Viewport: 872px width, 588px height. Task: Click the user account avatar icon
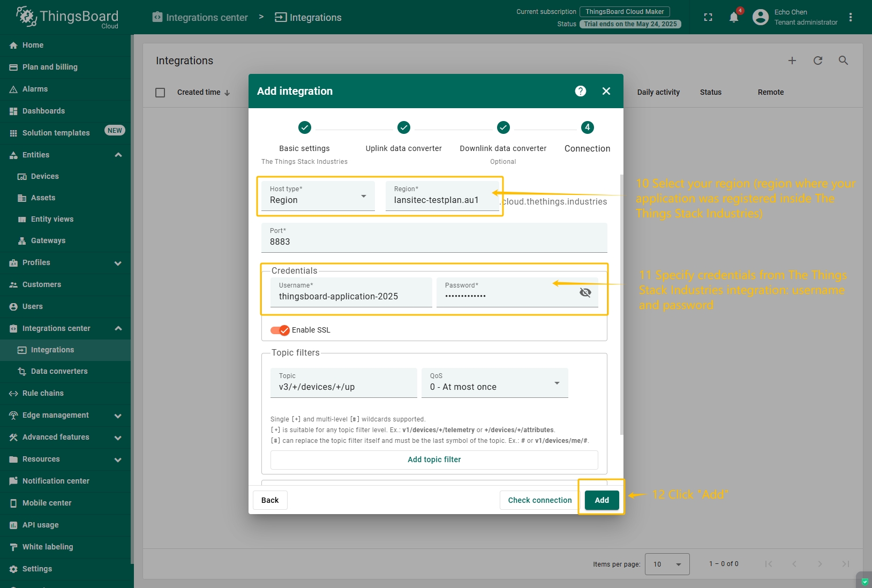point(760,17)
